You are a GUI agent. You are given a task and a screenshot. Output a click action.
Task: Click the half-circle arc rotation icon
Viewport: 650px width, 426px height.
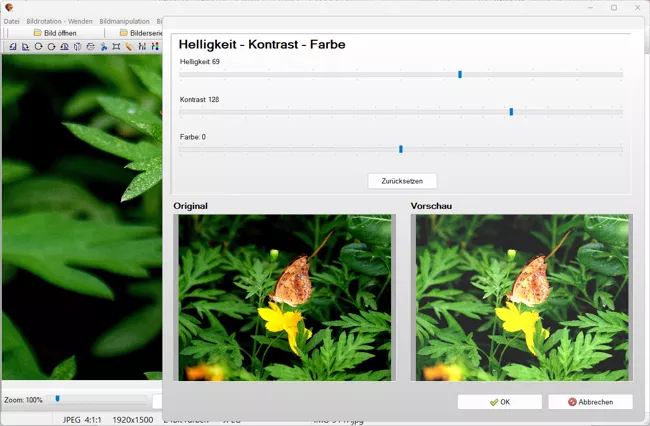coord(64,46)
